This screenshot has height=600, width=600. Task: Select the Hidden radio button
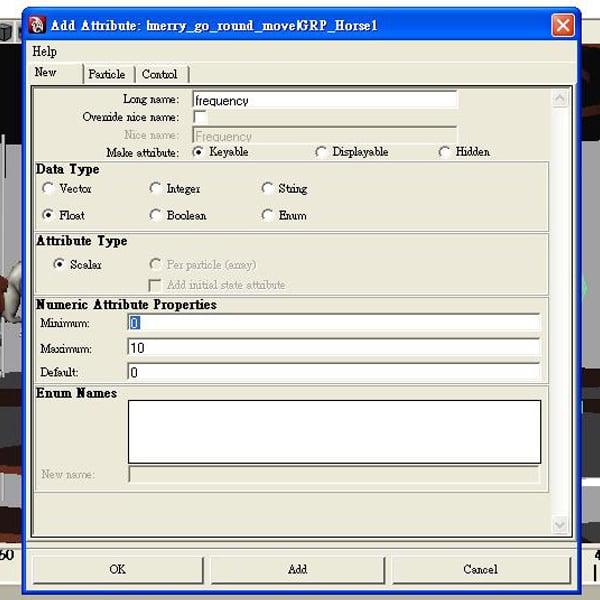[x=444, y=152]
